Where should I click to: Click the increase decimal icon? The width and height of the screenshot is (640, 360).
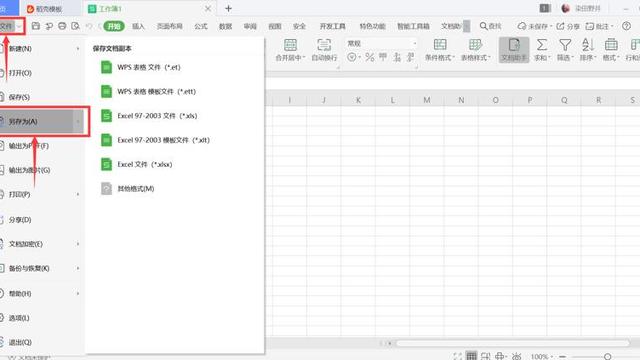[x=397, y=57]
